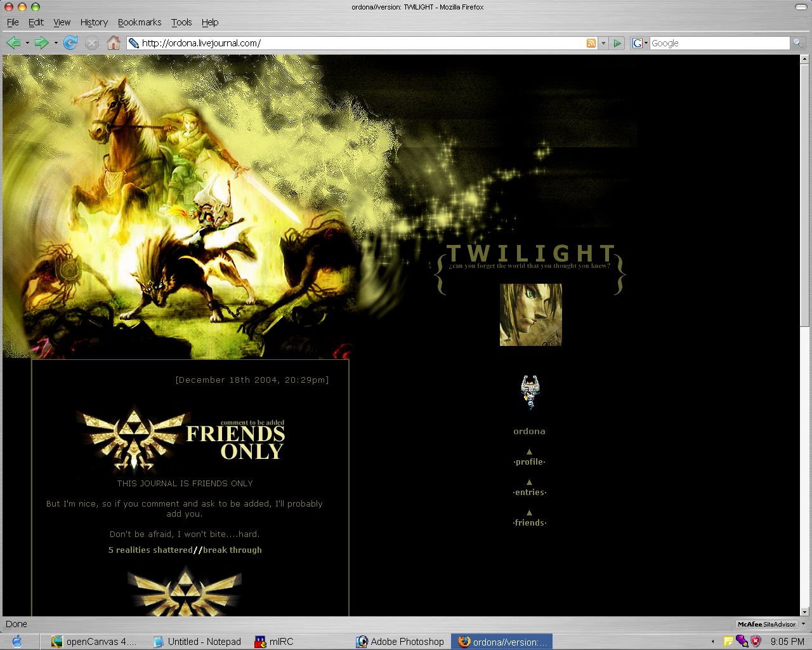Click the McAfee SiteAdvisor status bar button
The width and height of the screenshot is (812, 650).
pos(766,624)
